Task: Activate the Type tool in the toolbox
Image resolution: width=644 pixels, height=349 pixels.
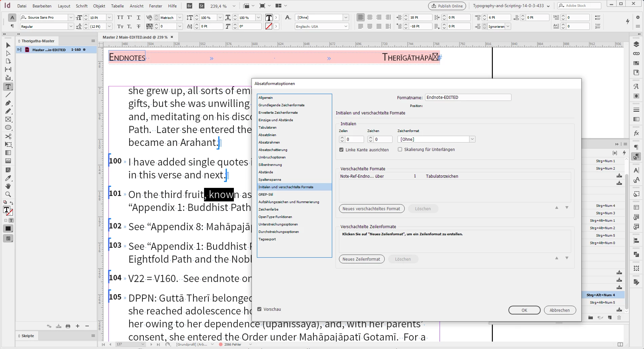Action: tap(8, 87)
